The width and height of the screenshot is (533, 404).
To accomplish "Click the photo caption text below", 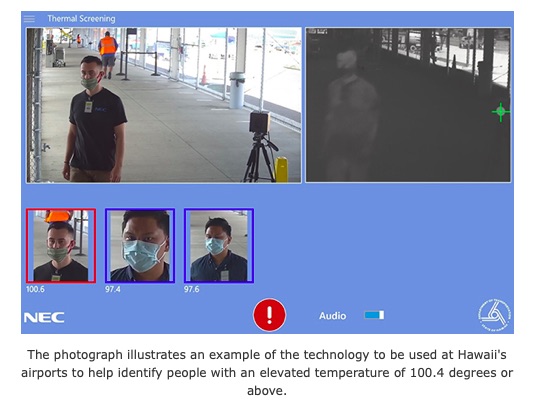I will pos(266,372).
